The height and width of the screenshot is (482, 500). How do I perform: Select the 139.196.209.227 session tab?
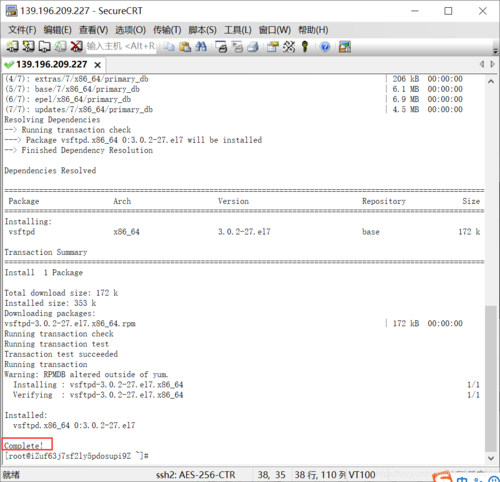(x=52, y=64)
